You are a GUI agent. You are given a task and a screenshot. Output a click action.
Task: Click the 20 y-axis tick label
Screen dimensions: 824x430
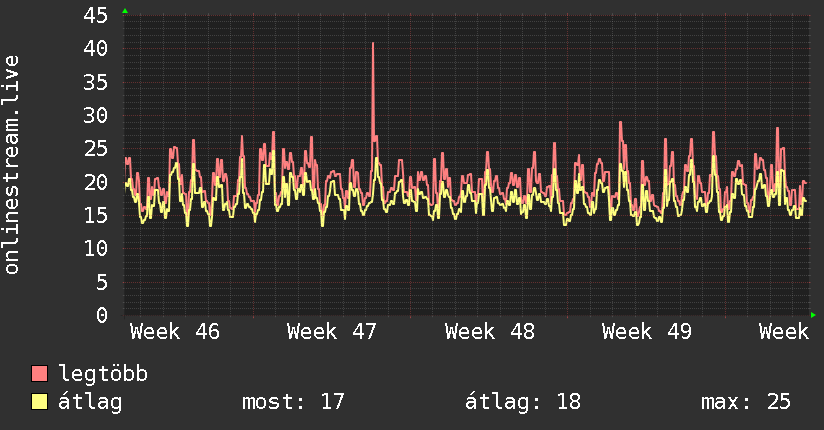click(95, 182)
